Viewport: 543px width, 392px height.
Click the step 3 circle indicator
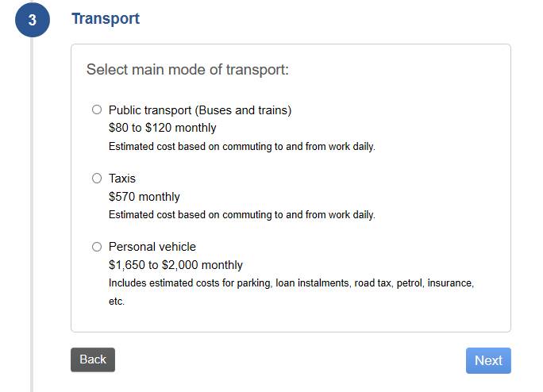[x=32, y=20]
